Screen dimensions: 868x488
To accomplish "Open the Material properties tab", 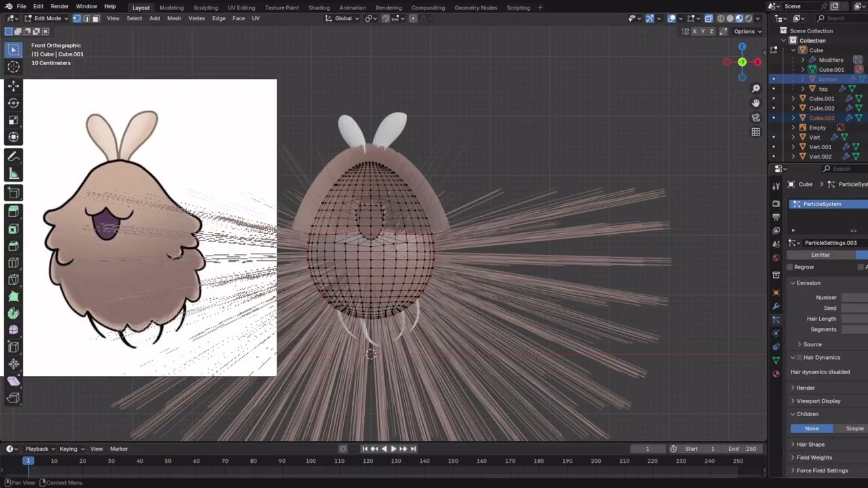I will (776, 373).
